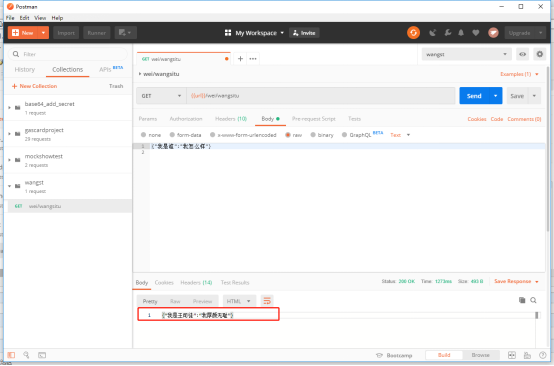Open the Save Response dropdown

(516, 281)
